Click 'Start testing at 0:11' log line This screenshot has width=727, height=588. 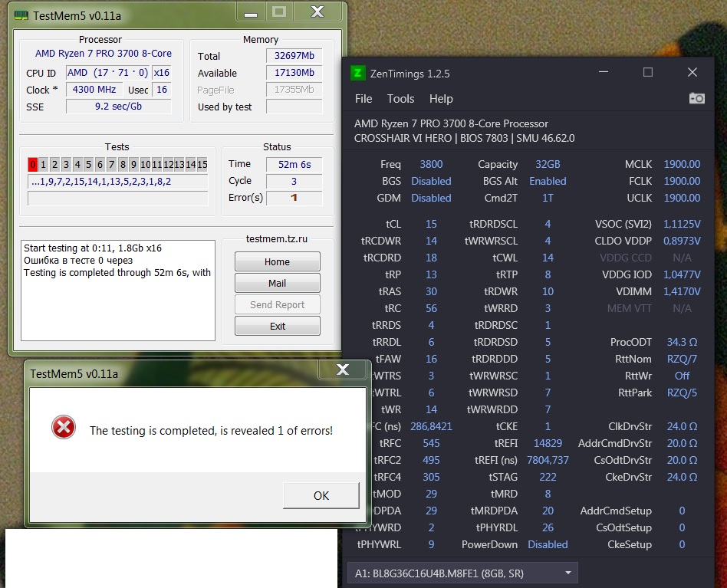coord(93,248)
